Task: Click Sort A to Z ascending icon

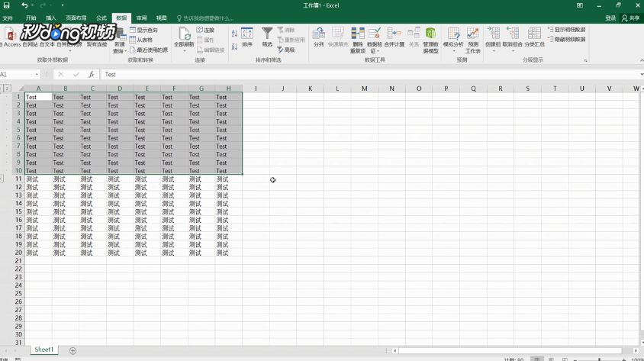Action: point(234,34)
